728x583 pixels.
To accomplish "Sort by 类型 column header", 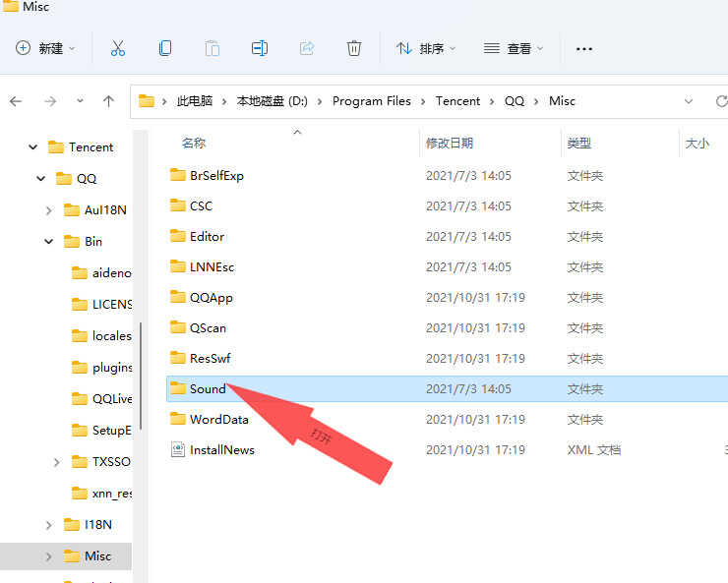I will pyautogui.click(x=579, y=143).
